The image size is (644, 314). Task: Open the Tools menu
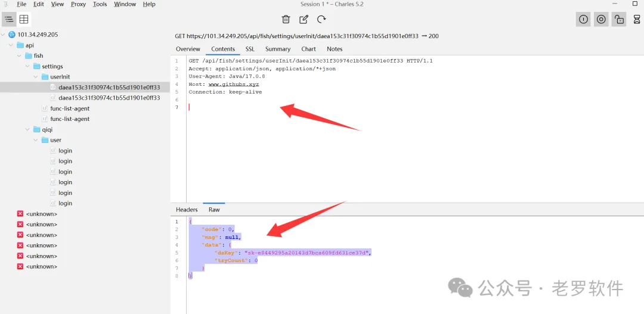[100, 4]
